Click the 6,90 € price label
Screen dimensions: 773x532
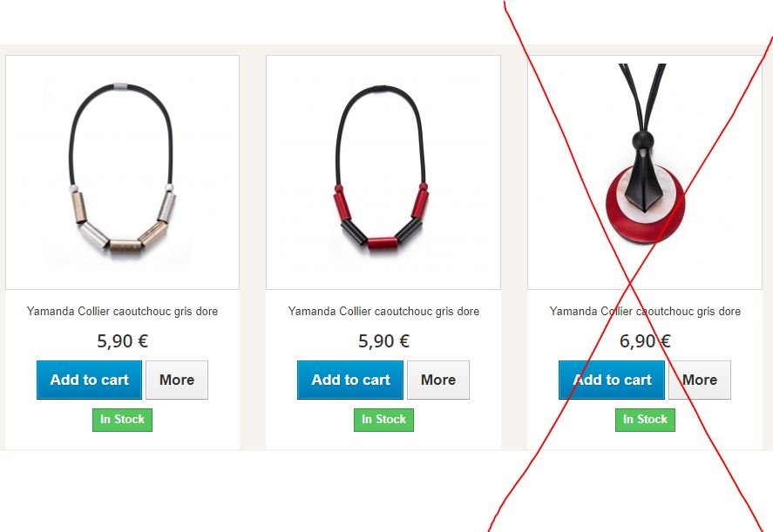[x=645, y=340]
